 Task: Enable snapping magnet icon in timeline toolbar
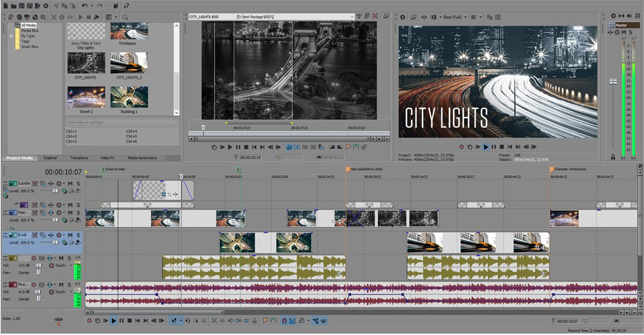coord(284,321)
